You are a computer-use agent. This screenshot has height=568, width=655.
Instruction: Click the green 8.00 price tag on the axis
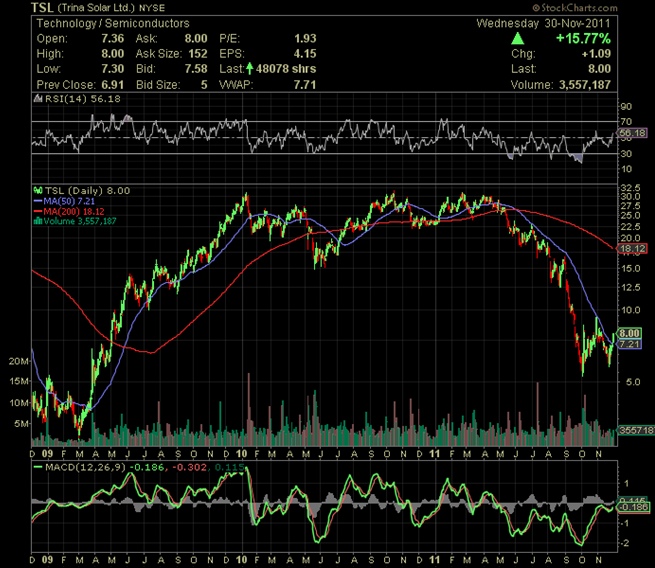(630, 333)
